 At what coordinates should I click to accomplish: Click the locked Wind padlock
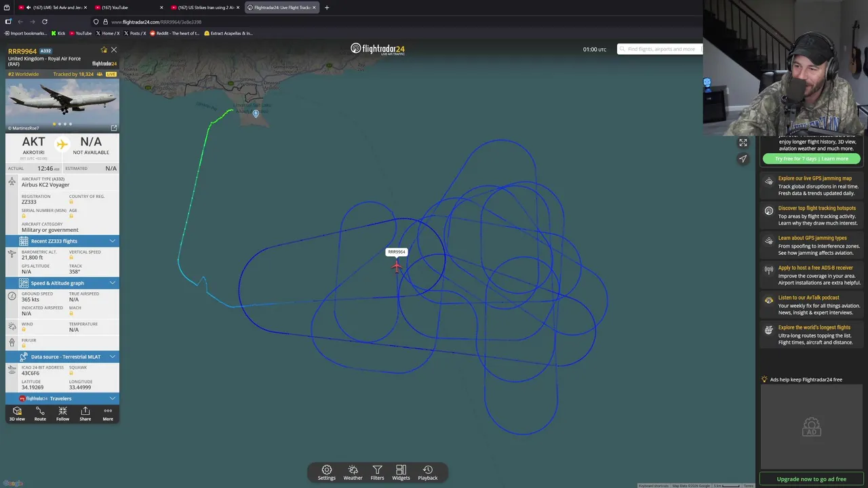pyautogui.click(x=24, y=329)
